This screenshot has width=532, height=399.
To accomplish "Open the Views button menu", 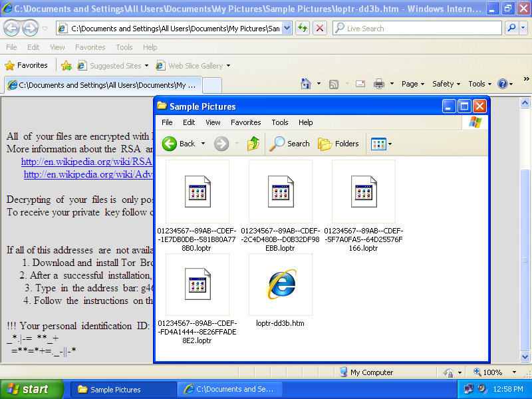I will click(x=382, y=144).
